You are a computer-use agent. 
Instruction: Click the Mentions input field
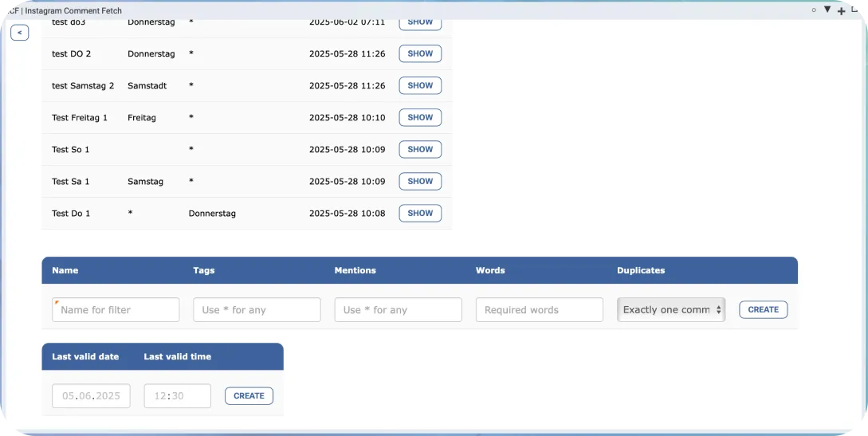point(398,310)
